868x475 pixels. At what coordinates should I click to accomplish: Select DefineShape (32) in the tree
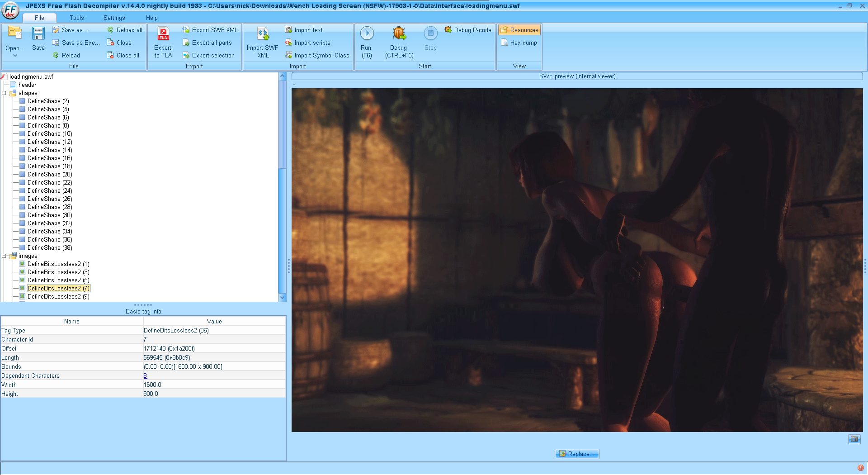50,223
